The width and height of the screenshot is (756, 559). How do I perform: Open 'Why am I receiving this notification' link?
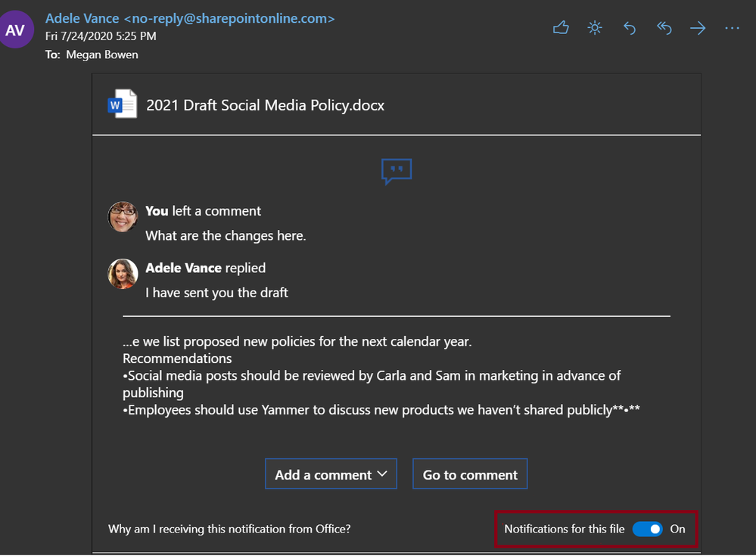point(229,529)
